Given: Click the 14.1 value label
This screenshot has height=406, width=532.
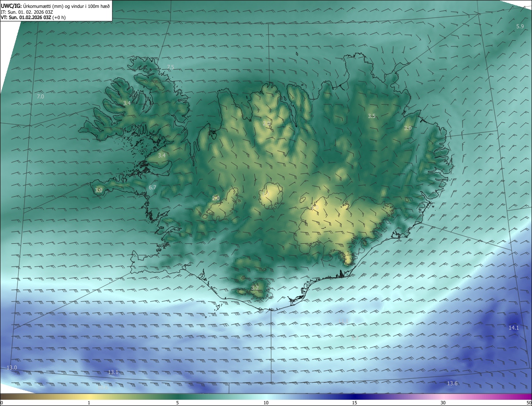Looking at the screenshot, I should (x=514, y=328).
